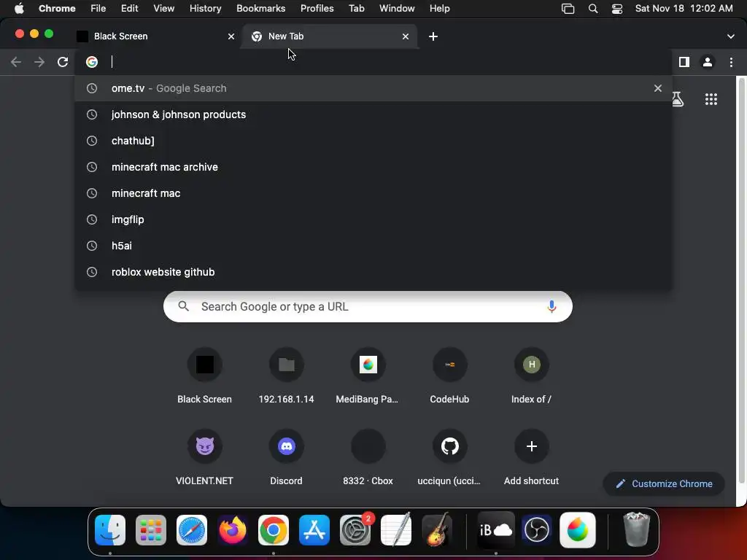
Task: Open Spotlight search in the menu bar
Action: point(592,9)
